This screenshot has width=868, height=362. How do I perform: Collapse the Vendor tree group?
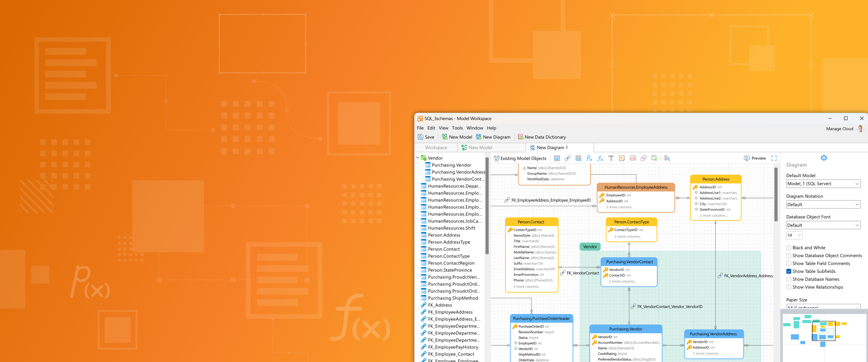tap(417, 157)
